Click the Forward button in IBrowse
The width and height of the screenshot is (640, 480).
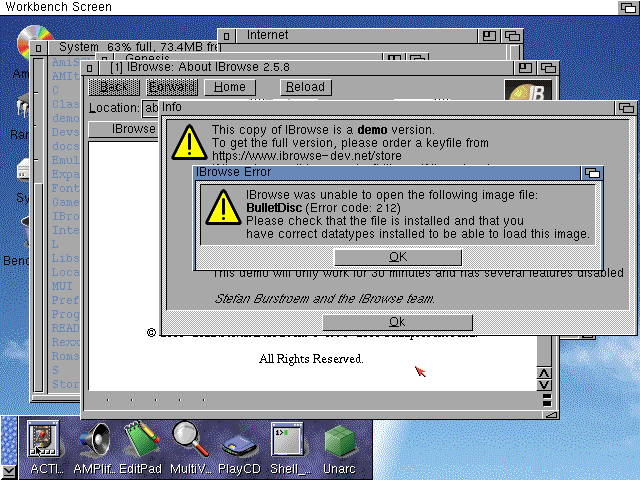coord(172,87)
